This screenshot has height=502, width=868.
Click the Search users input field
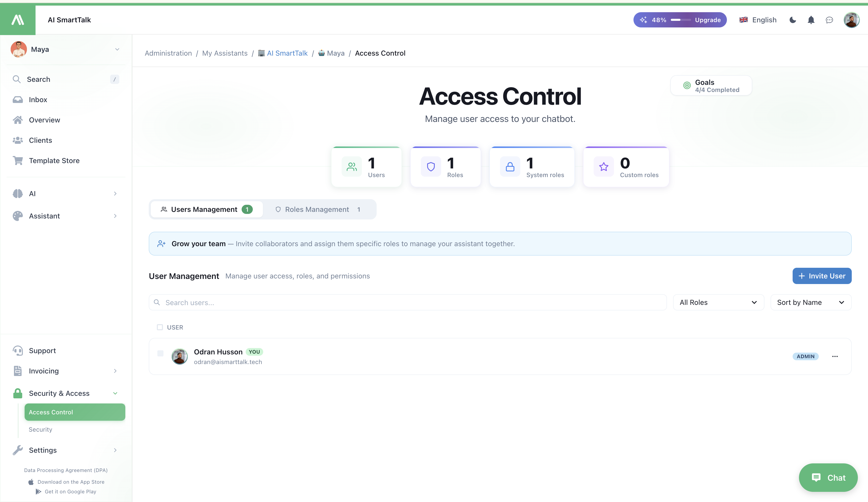point(408,302)
